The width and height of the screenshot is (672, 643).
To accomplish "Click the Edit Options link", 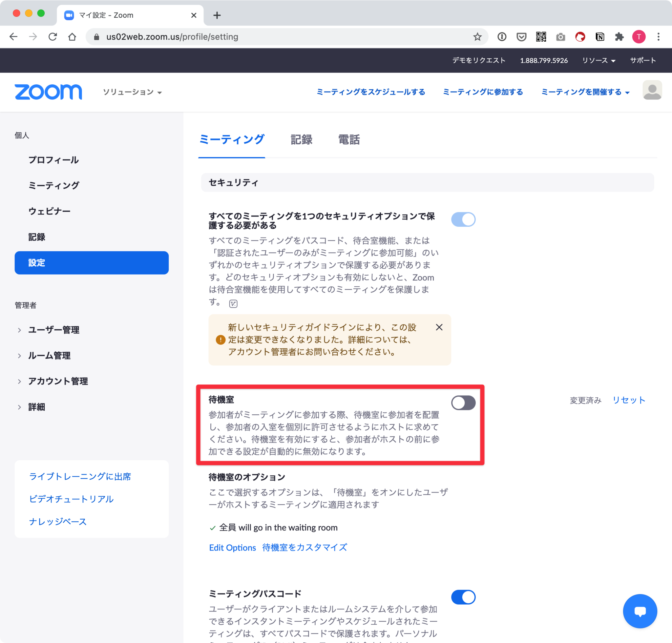I will pos(232,548).
